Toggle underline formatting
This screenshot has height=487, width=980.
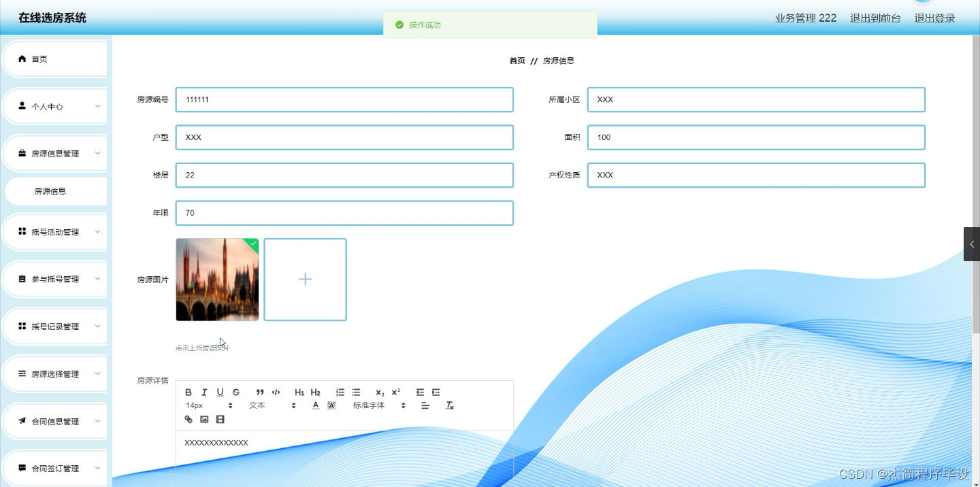click(220, 392)
